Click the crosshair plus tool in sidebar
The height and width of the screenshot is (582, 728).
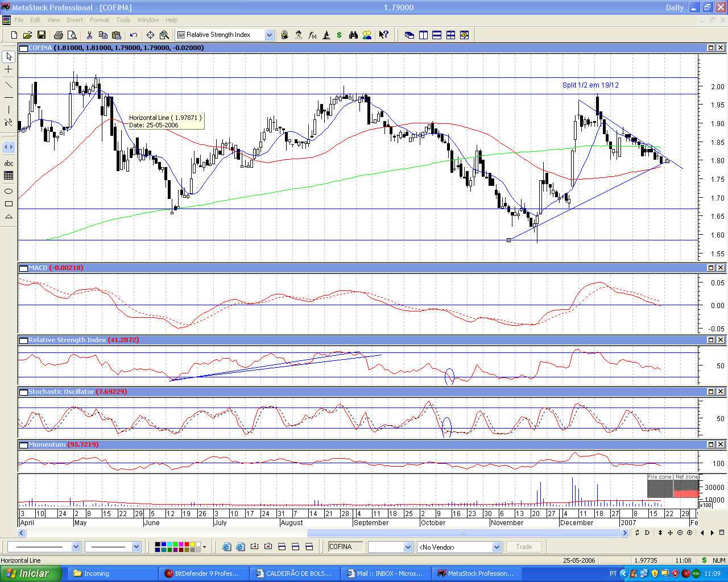pos(9,69)
